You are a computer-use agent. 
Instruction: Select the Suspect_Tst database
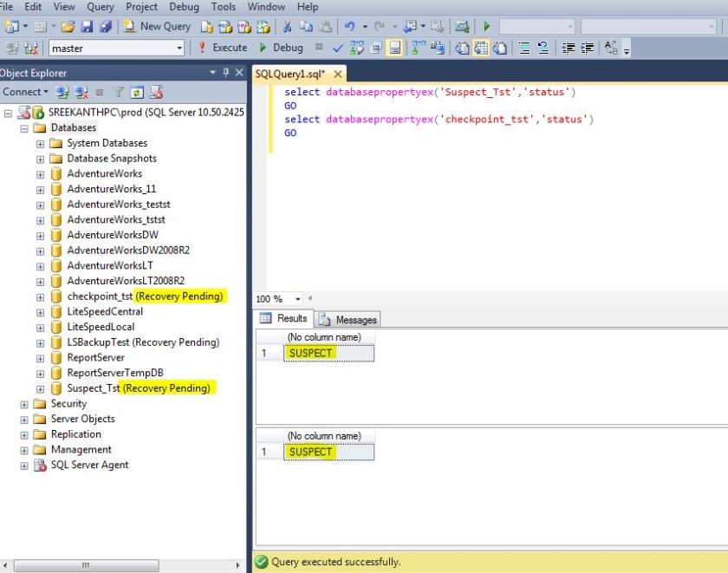93,388
